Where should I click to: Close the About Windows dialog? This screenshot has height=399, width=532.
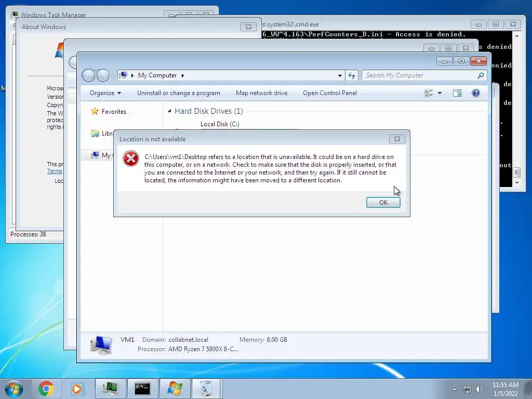248,27
